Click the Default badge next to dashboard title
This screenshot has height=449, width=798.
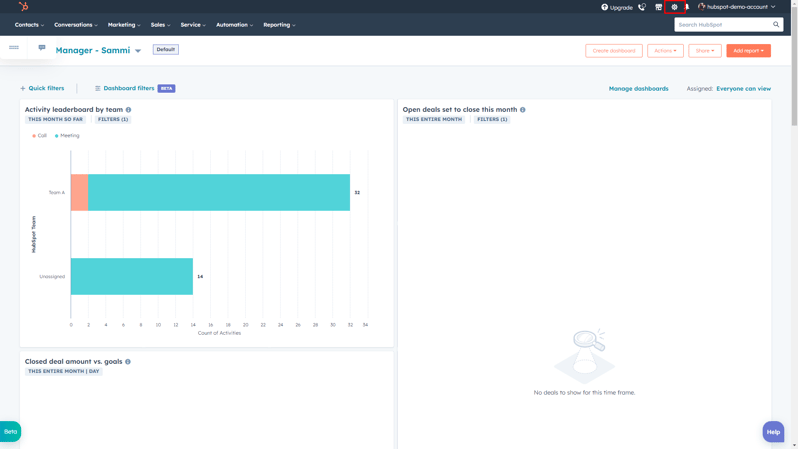[x=165, y=49]
